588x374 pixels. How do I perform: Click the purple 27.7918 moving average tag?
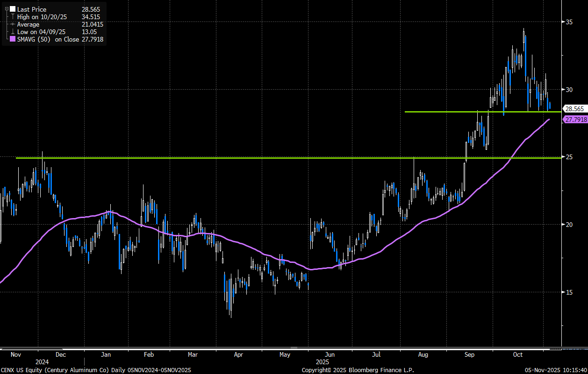[x=576, y=120]
